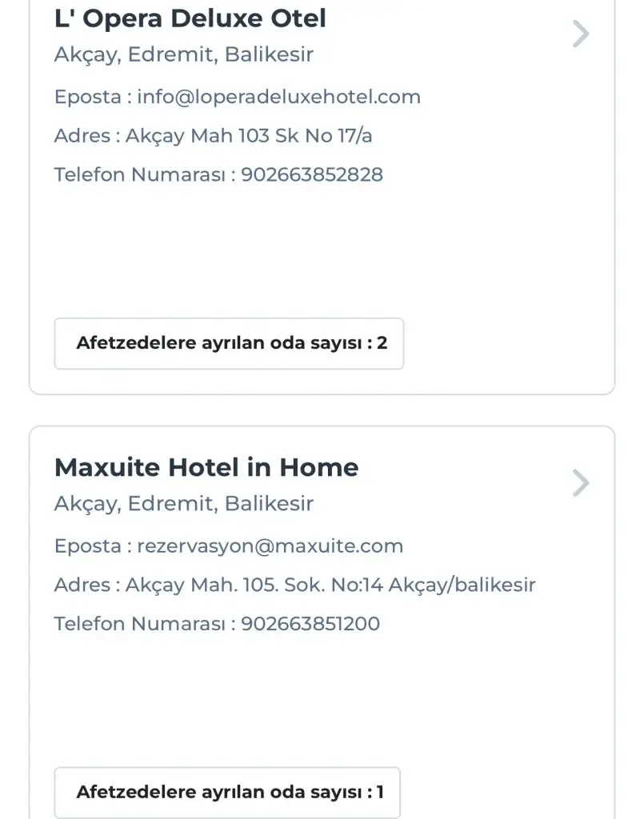This screenshot has height=819, width=644.
Task: Tap email info@loperadeluxehotel.com
Action: pos(279,97)
